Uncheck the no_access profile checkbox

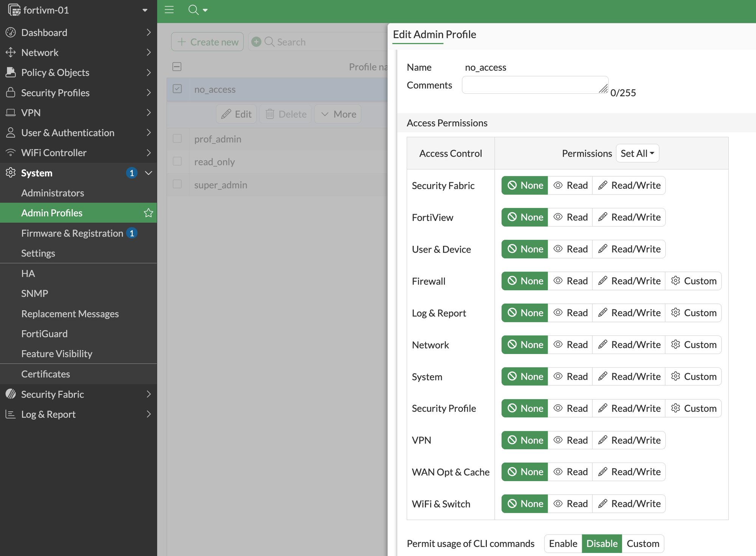(177, 89)
